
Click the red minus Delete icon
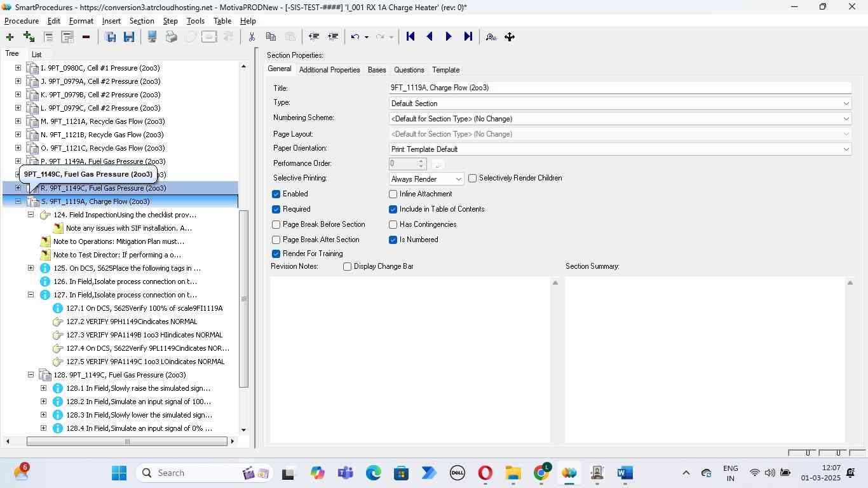click(x=86, y=37)
